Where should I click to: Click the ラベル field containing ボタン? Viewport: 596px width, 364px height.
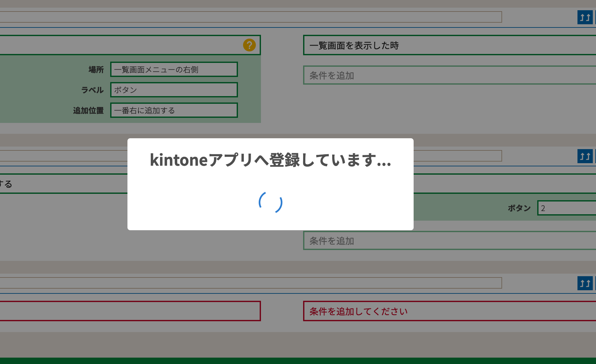174,90
